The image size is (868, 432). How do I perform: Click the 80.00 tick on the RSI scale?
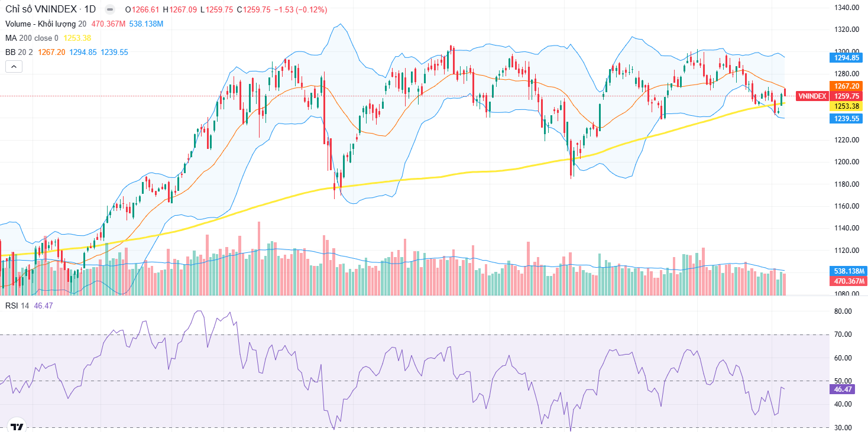pos(843,311)
